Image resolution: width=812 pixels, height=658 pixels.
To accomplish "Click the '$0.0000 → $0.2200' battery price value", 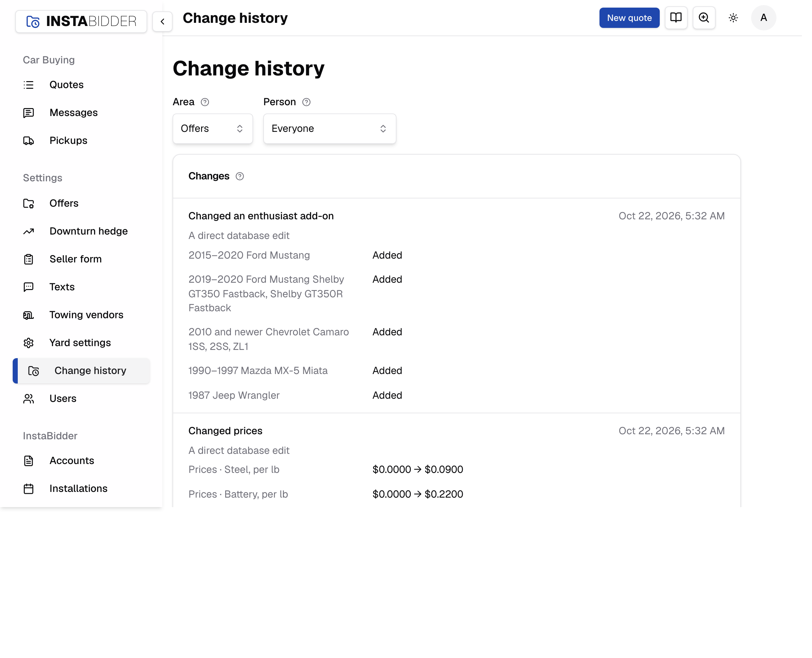I will 417,494.
